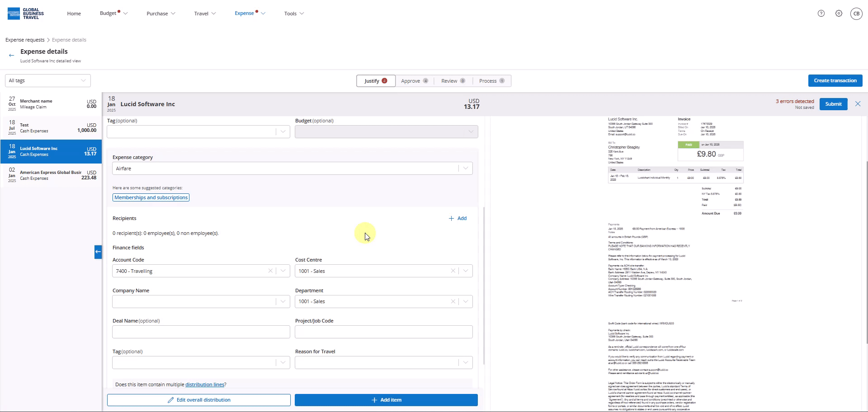Switch to the Approve tab

(x=415, y=81)
